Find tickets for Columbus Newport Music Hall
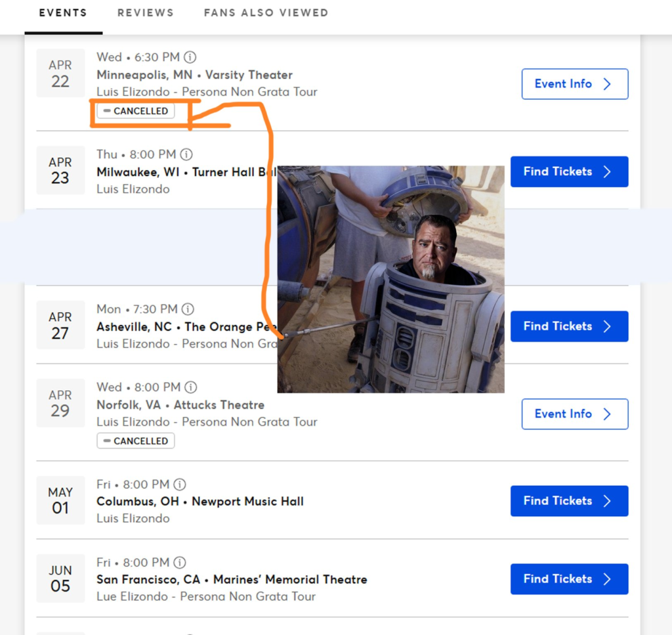The height and width of the screenshot is (635, 672). 568,501
